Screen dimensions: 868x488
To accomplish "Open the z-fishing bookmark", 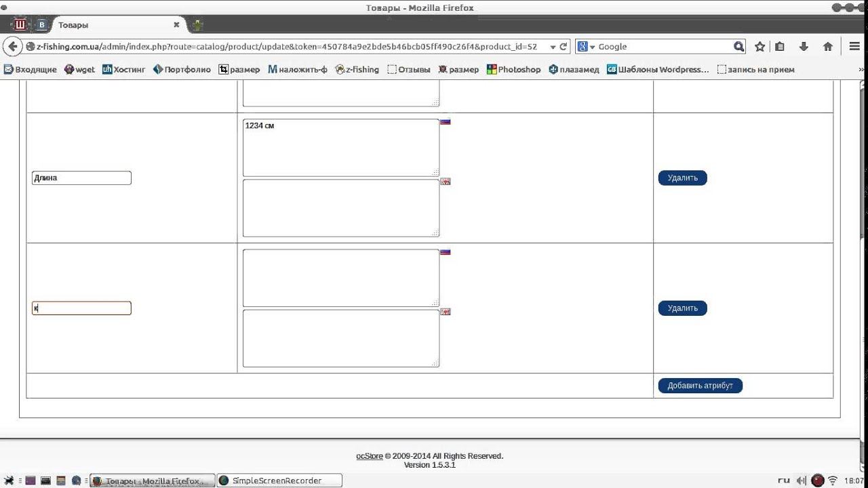I will pos(357,69).
